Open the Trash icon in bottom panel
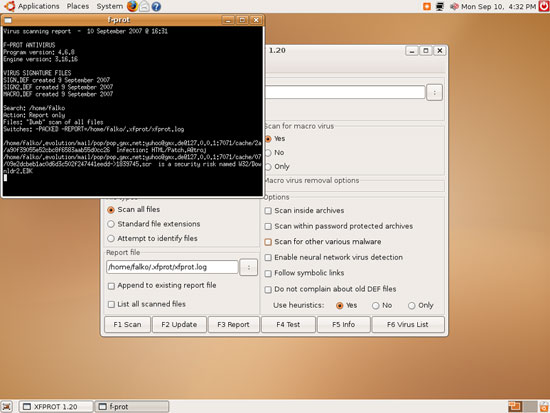This screenshot has height=413, width=550. 544,407
